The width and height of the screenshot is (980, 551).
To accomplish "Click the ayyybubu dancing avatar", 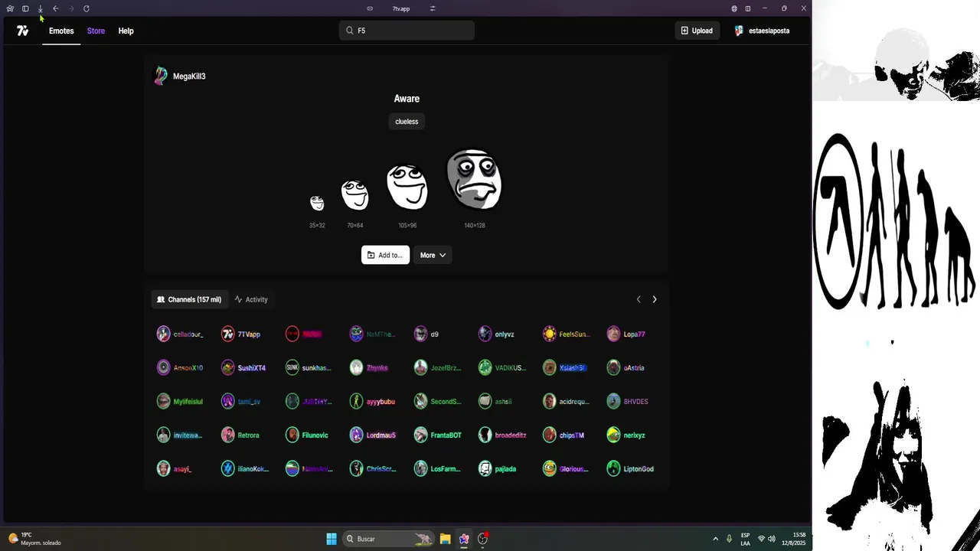I will tap(356, 401).
